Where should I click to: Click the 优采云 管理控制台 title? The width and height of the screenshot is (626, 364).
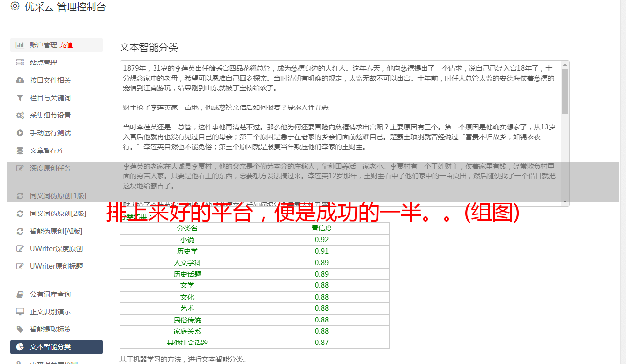click(x=65, y=7)
